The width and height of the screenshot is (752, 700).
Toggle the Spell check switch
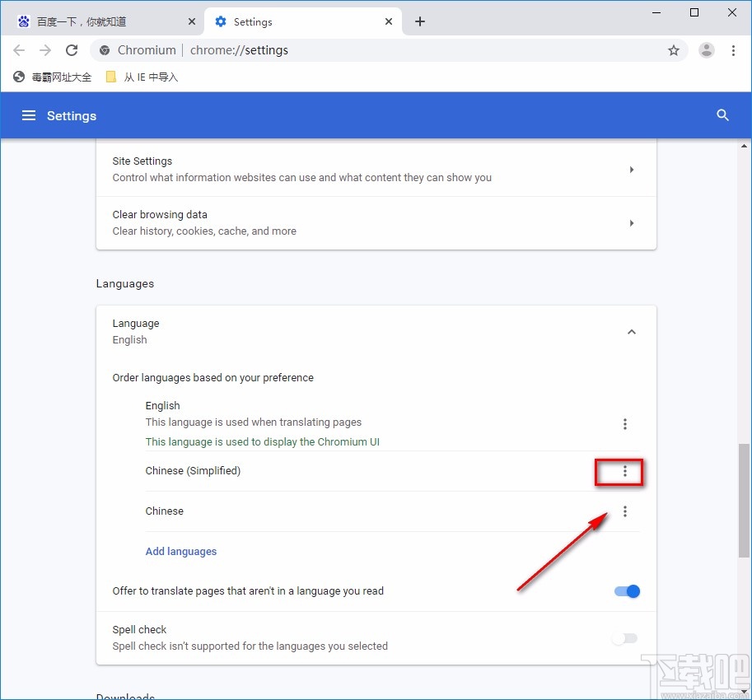point(625,638)
